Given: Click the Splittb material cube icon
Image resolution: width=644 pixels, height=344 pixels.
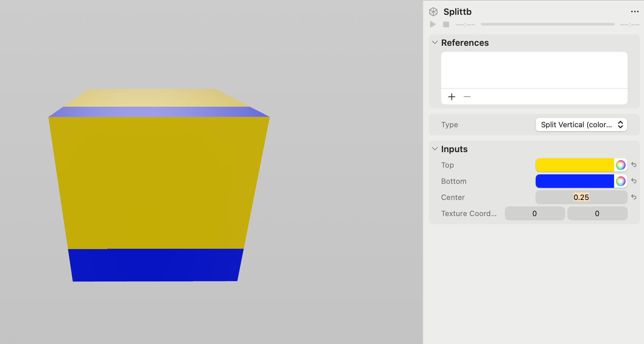Looking at the screenshot, I should point(433,12).
